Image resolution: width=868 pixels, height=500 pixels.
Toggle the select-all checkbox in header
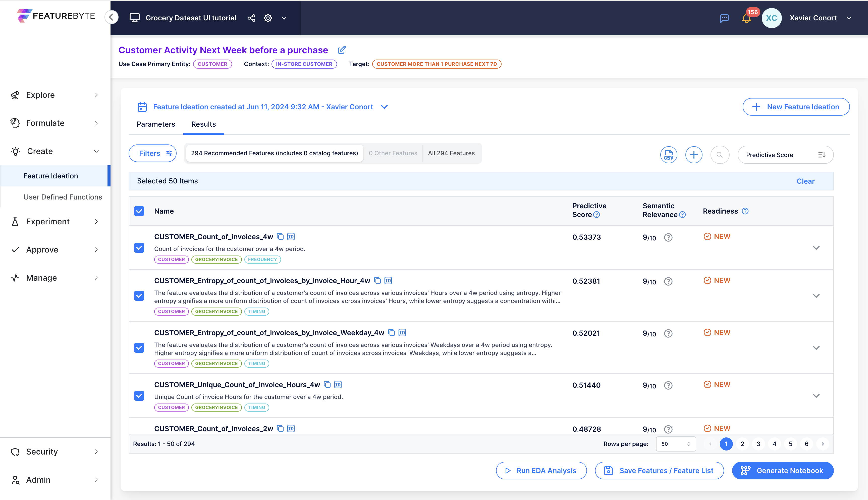(139, 211)
